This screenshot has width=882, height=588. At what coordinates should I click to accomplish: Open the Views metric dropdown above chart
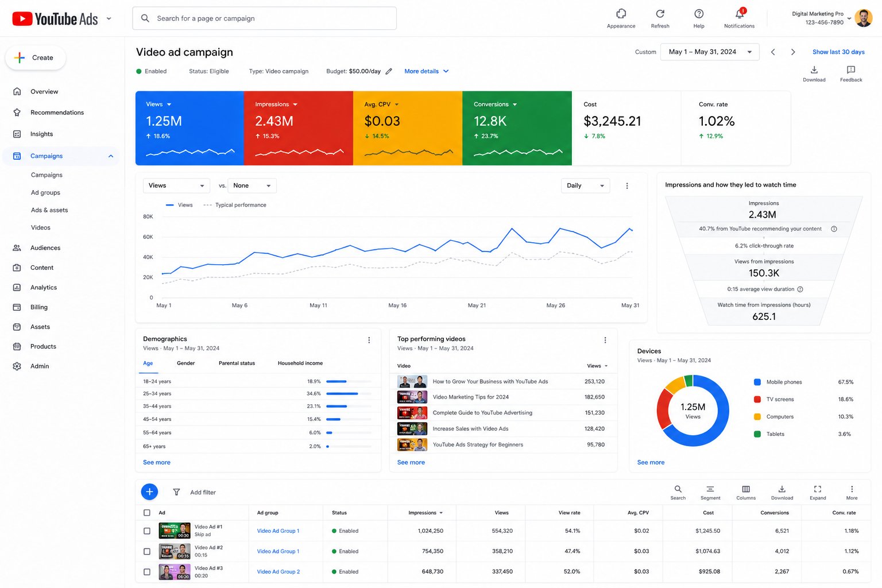point(176,185)
